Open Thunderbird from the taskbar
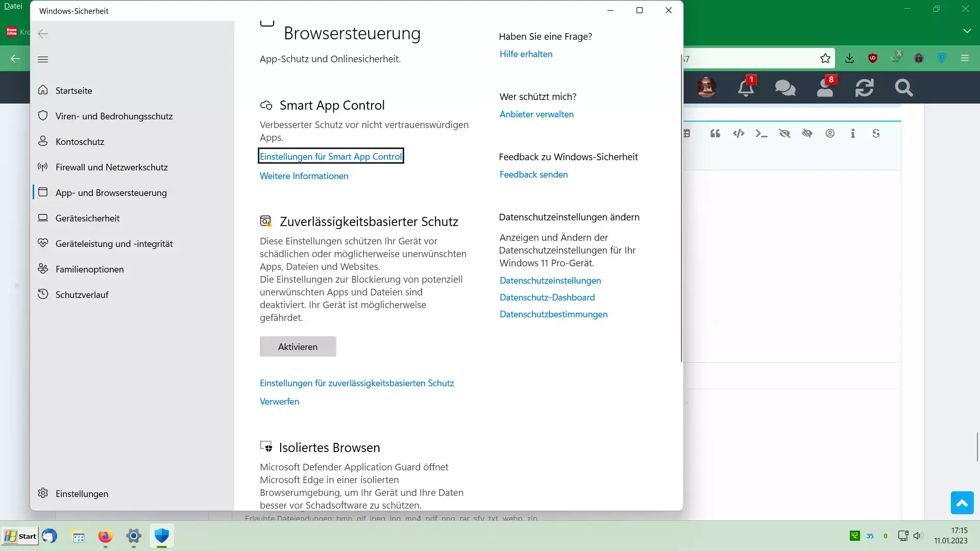Viewport: 980px width, 551px height. point(50,536)
